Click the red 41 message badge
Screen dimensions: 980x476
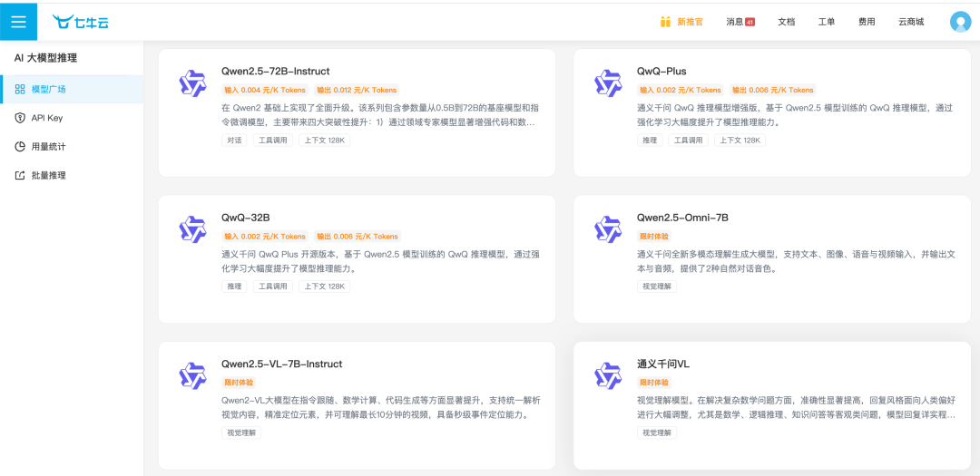point(750,22)
